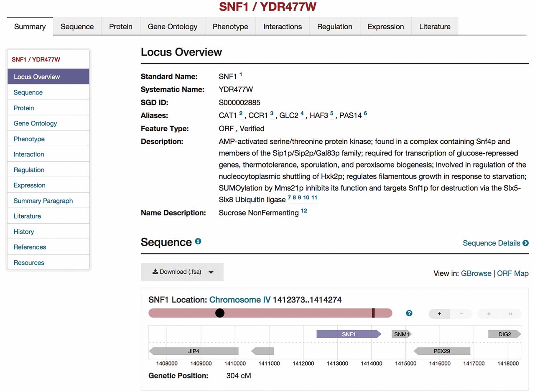Image resolution: width=535 pixels, height=392 pixels.
Task: Click the Sequence info icon
Action: coord(198,241)
